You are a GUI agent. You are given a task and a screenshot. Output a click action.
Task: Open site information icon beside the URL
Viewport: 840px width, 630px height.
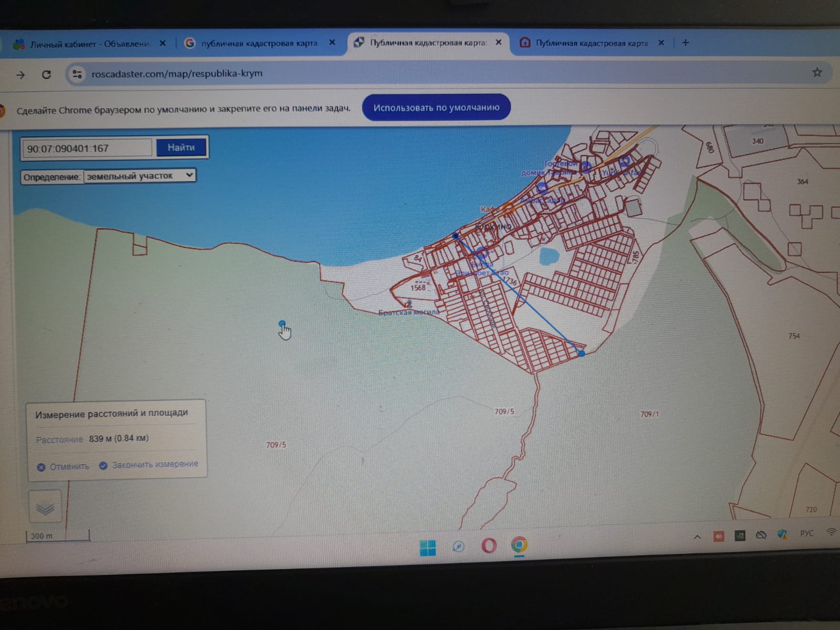pyautogui.click(x=77, y=75)
